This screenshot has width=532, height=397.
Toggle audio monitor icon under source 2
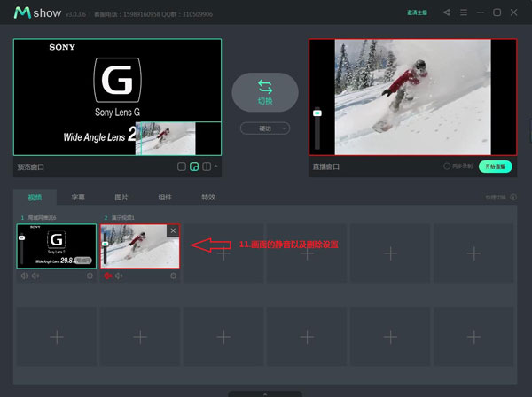(x=119, y=276)
